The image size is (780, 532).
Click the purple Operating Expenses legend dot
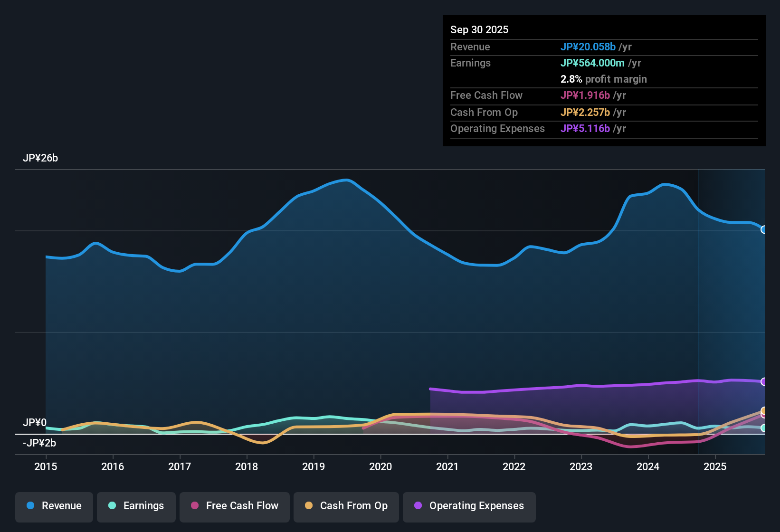tap(418, 506)
